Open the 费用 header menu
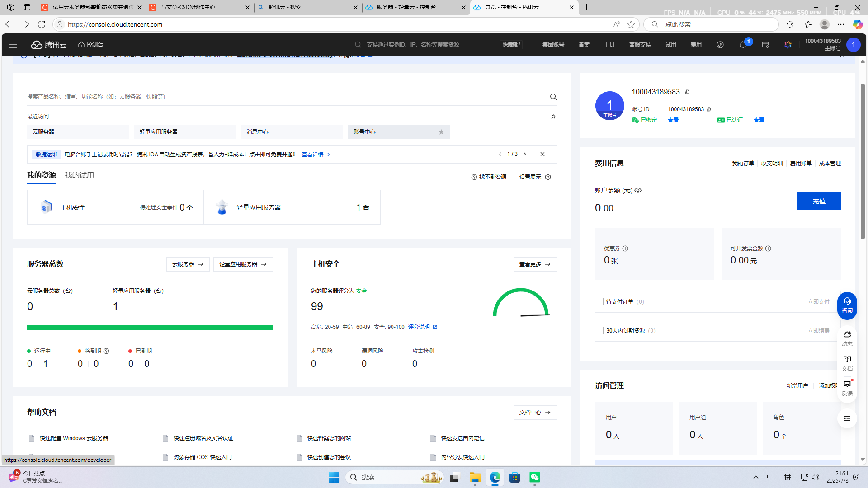 [x=696, y=45]
